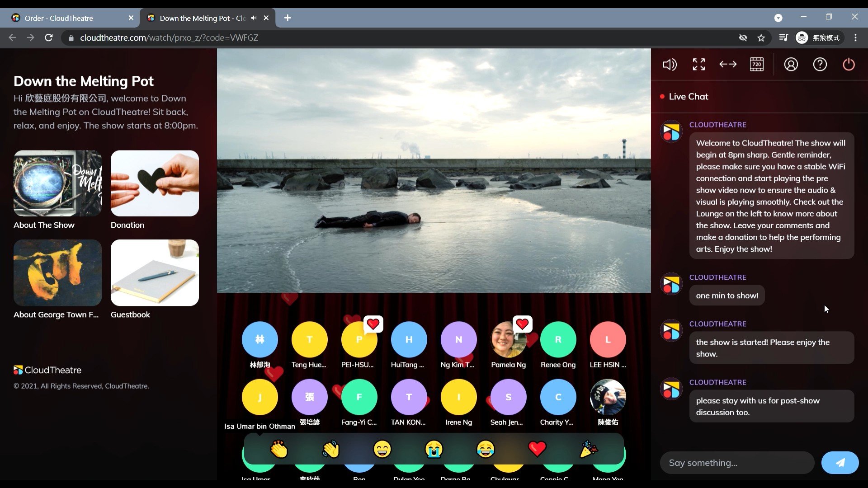Send red heart emoji reaction
This screenshot has height=488, width=868.
pyautogui.click(x=537, y=449)
